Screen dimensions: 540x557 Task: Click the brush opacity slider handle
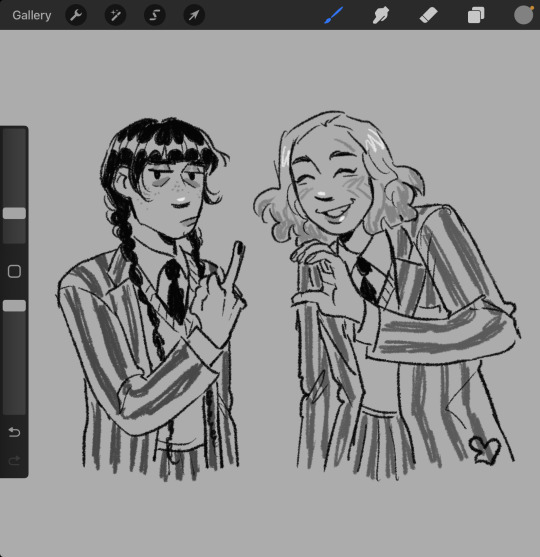tap(14, 305)
